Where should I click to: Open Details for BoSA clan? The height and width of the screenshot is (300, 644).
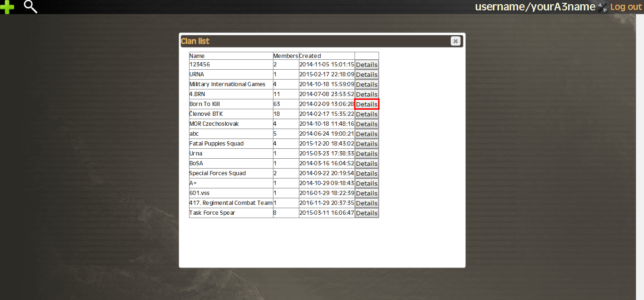pos(366,163)
